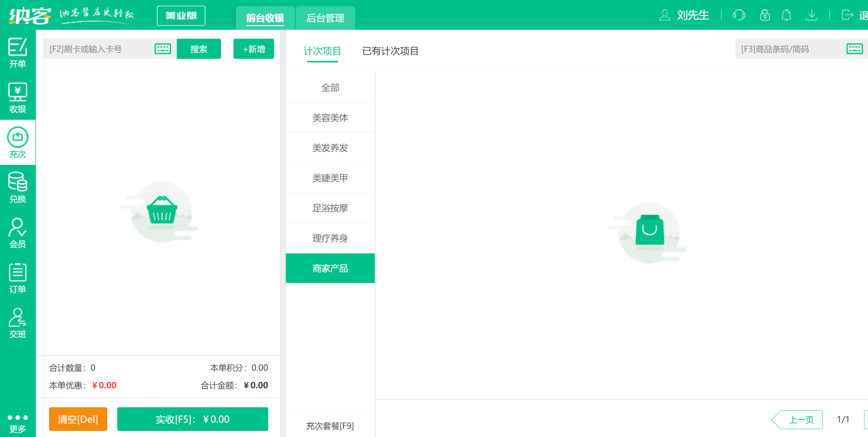
Task: Click the +新增 add member button
Action: (x=254, y=48)
